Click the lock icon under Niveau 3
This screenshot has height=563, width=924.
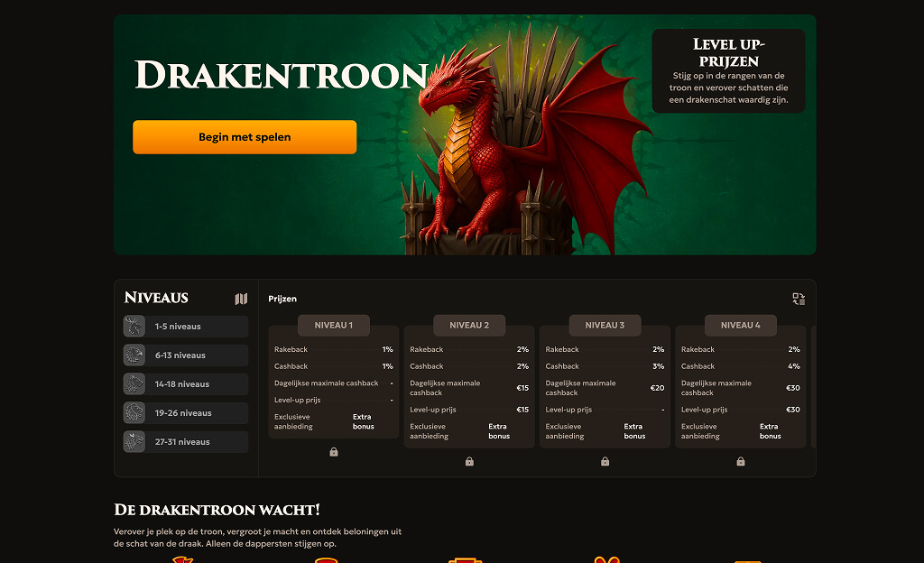pyautogui.click(x=605, y=461)
